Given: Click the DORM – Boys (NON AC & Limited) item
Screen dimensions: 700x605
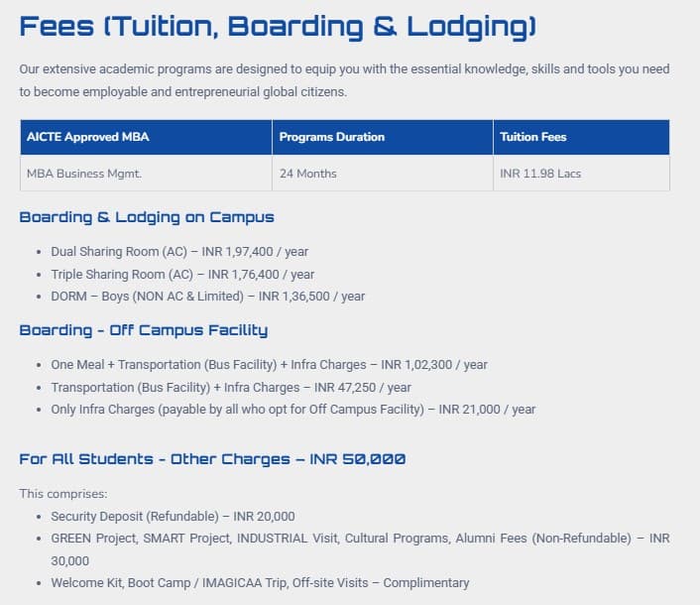Looking at the screenshot, I should click(x=208, y=297).
